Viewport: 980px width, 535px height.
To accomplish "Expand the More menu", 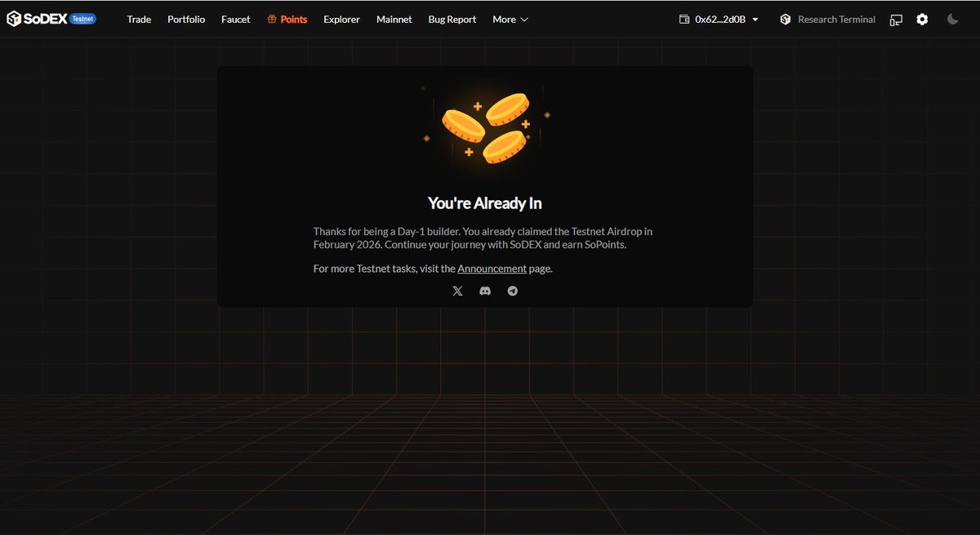I will click(x=510, y=19).
